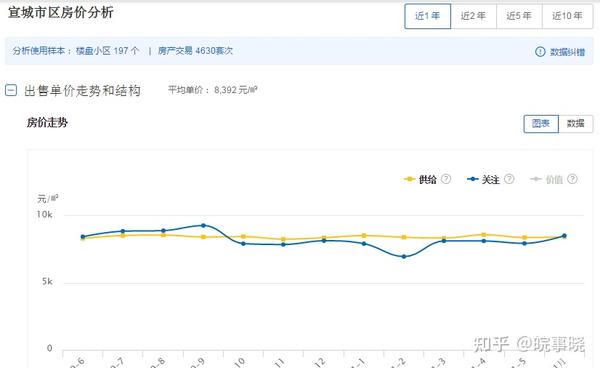Open help icon next to 关注 legend
This screenshot has height=368, width=600.
(509, 179)
